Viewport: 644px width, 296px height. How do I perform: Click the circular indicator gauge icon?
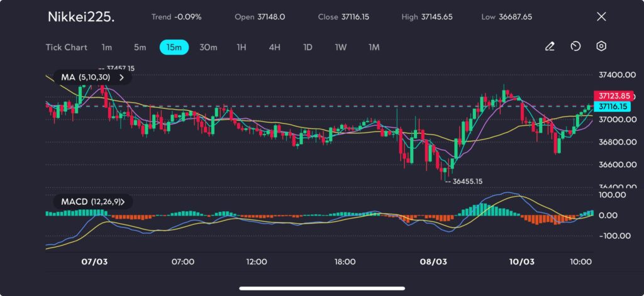click(575, 47)
